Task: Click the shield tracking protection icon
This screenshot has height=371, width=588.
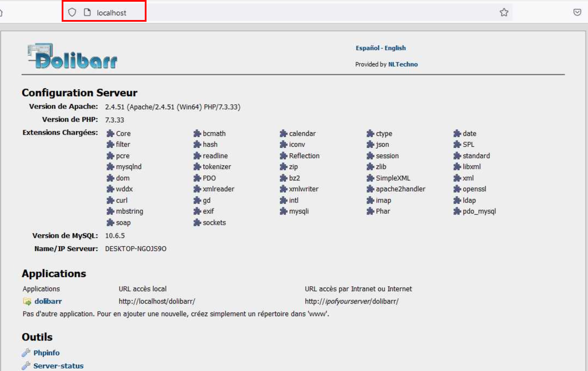Action: click(x=72, y=12)
